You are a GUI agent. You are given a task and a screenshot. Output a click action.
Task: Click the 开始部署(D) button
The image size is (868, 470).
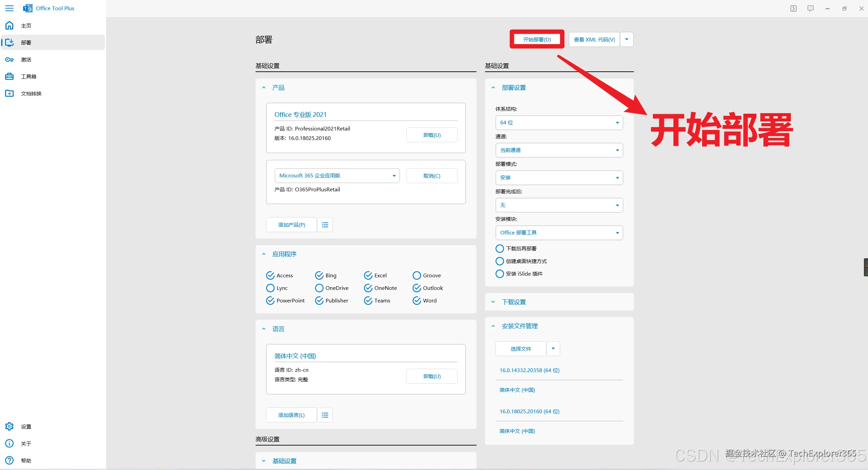537,39
